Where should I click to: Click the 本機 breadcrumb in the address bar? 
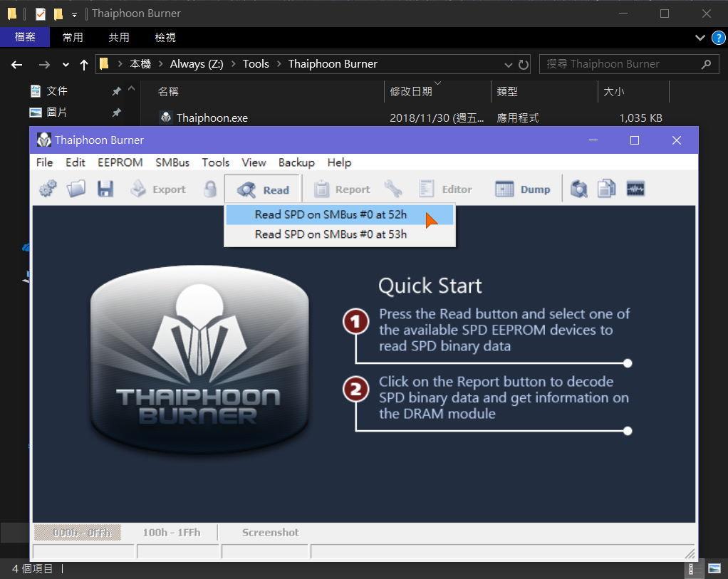[x=140, y=64]
